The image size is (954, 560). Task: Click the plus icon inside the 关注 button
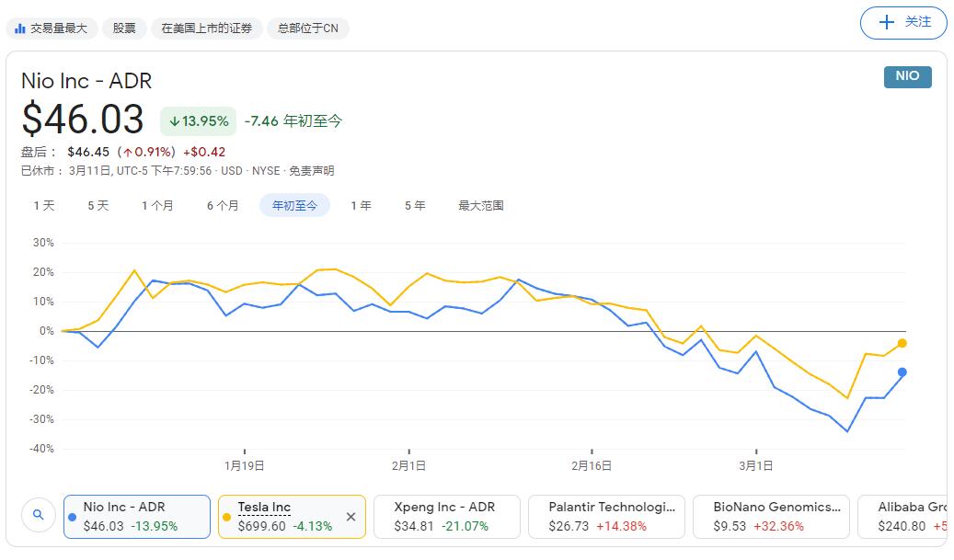click(886, 22)
